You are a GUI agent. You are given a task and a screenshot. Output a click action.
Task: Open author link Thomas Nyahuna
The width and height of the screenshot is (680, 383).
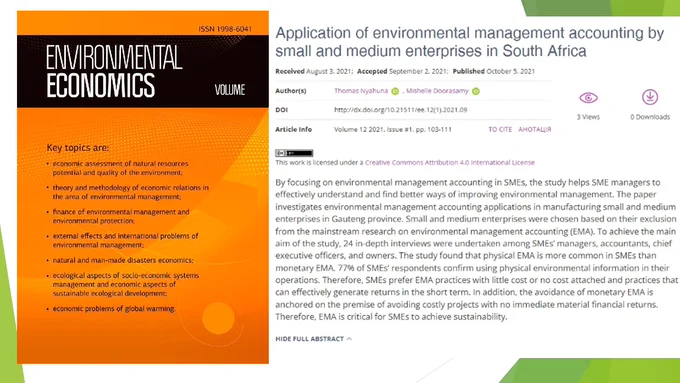pos(361,91)
